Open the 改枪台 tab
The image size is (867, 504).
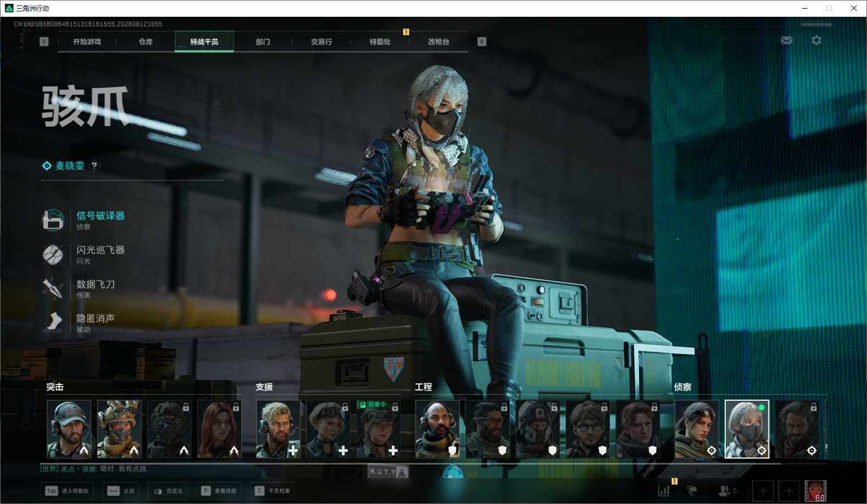pos(438,42)
